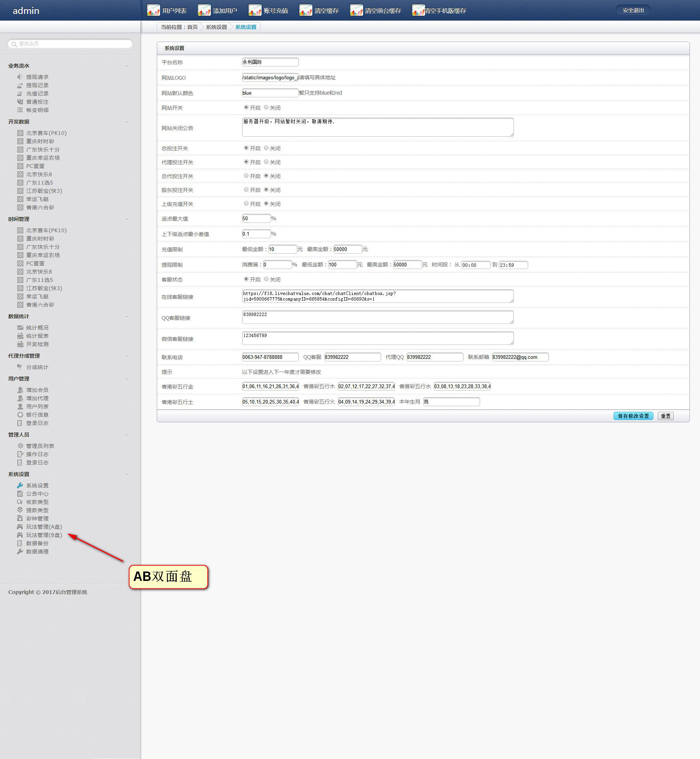
Task: Click the 提现请求 speaker icon in sidebar
Action: pyautogui.click(x=20, y=77)
